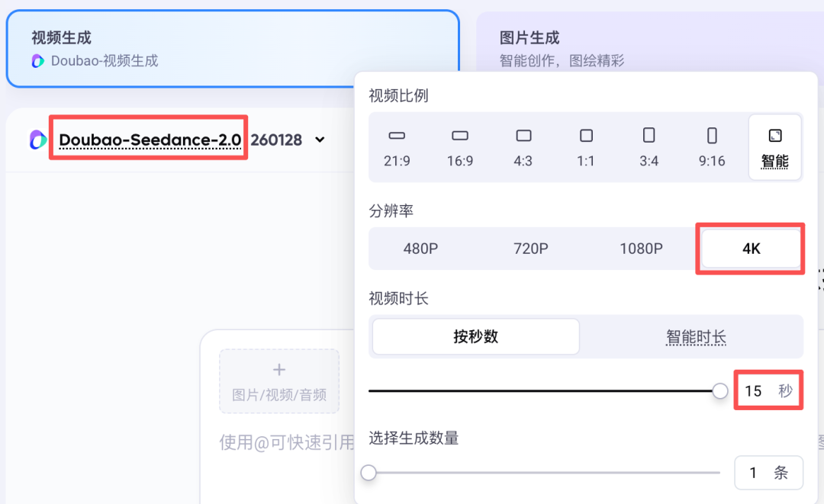Click the 选择生成数量 label

[x=414, y=438]
